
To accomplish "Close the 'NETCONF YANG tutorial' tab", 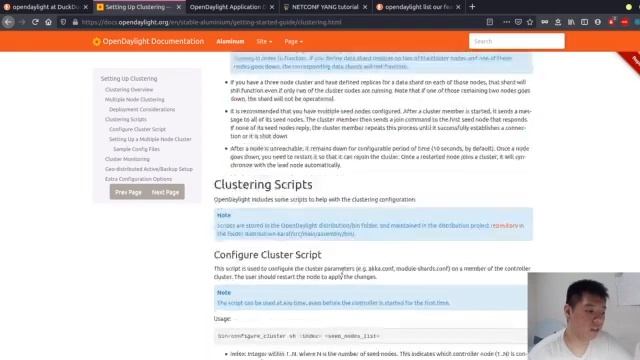I will [x=365, y=7].
